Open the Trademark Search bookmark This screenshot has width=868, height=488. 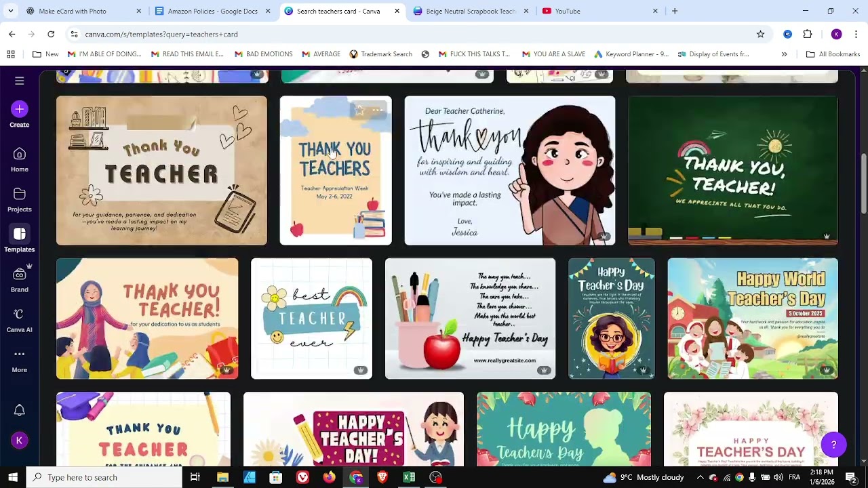380,54
